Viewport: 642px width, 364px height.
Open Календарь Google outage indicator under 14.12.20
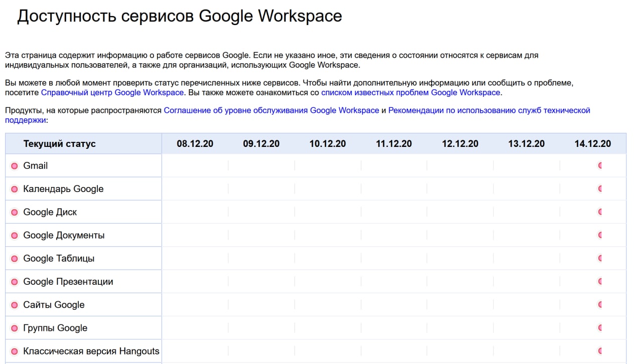coord(600,189)
